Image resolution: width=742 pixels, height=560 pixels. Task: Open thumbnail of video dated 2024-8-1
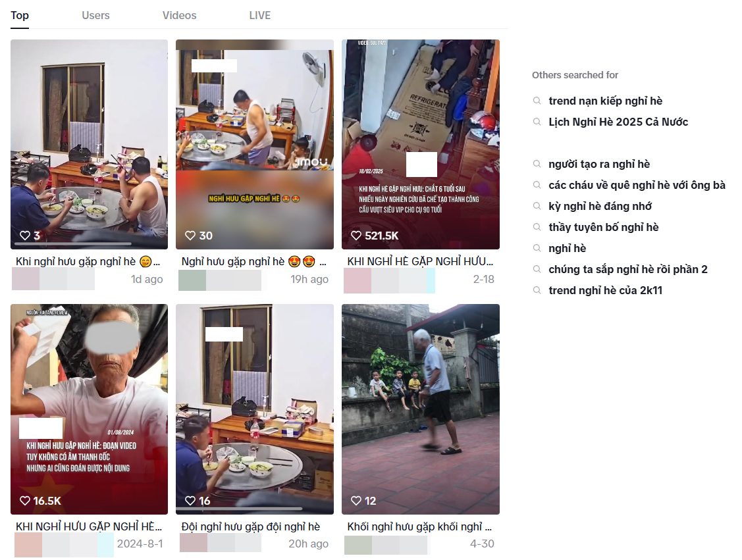[89, 409]
